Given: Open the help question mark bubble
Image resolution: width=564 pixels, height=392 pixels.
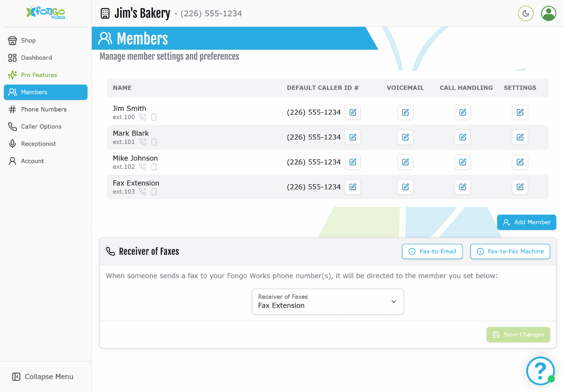Looking at the screenshot, I should (x=540, y=371).
